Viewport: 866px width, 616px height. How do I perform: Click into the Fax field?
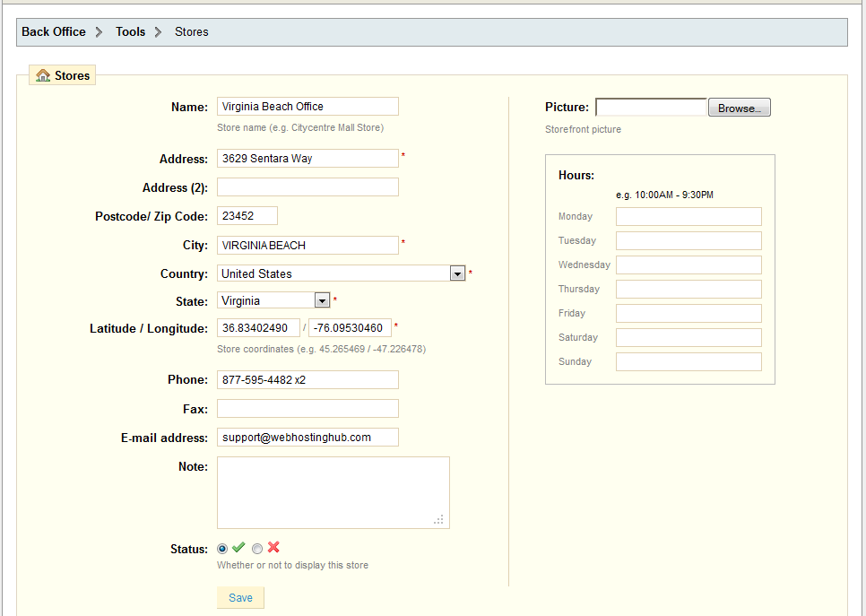pyautogui.click(x=307, y=409)
